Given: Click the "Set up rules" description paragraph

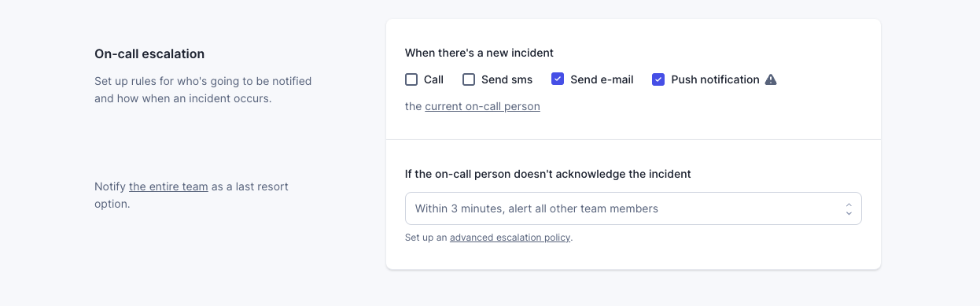Looking at the screenshot, I should (x=203, y=90).
